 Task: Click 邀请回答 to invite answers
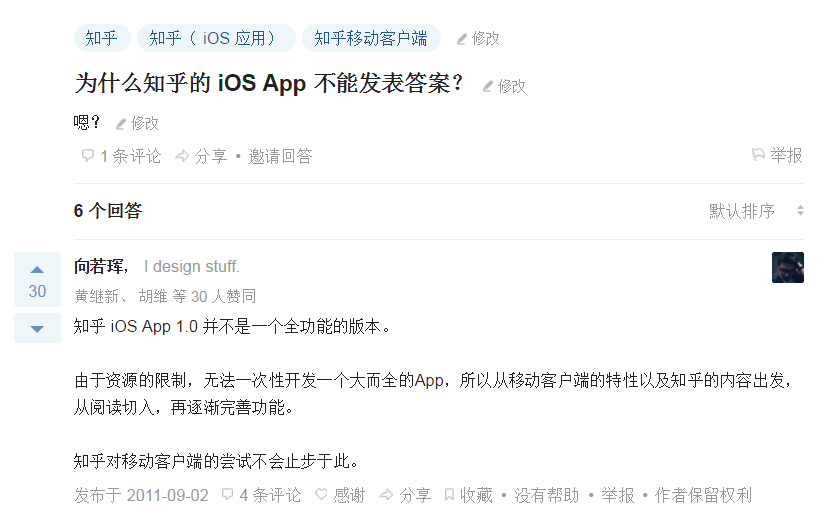280,156
